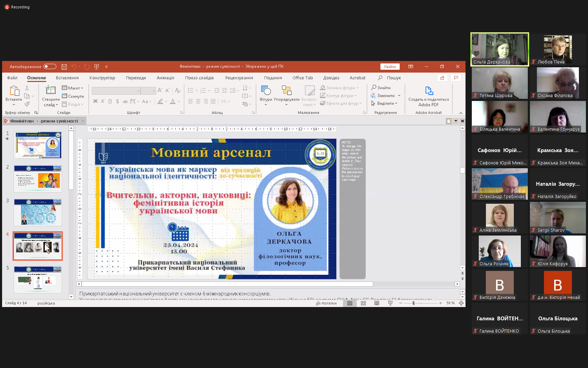Expand the Макет layout dropdown
The width and height of the screenshot is (588, 368).
[73, 88]
